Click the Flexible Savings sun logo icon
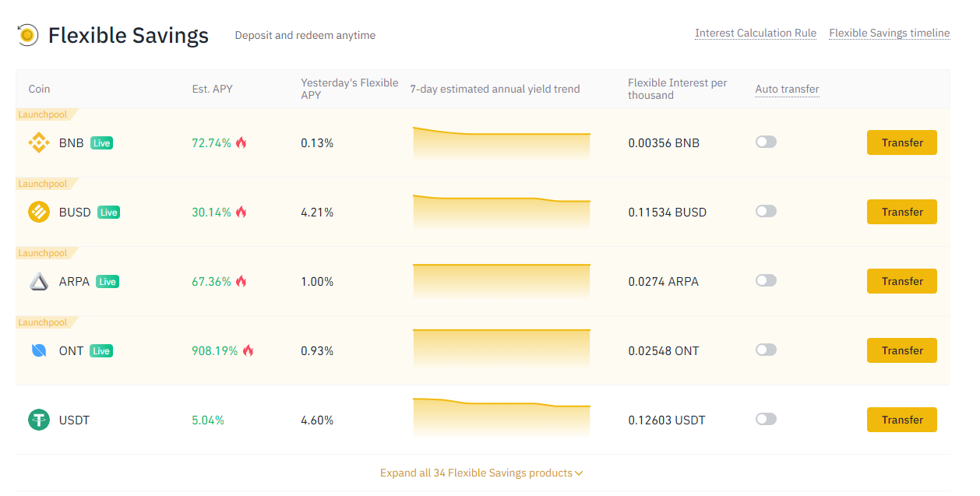The image size is (980, 496). click(28, 35)
